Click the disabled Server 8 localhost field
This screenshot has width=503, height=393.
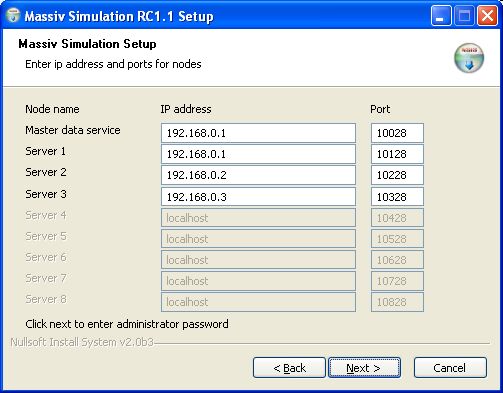[x=258, y=302]
